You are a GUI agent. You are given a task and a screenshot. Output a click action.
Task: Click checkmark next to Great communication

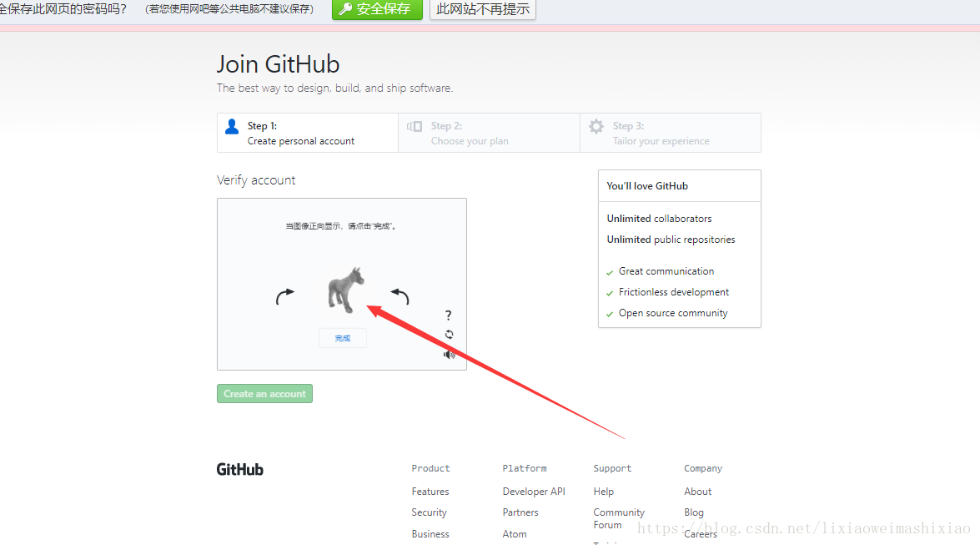click(x=610, y=272)
